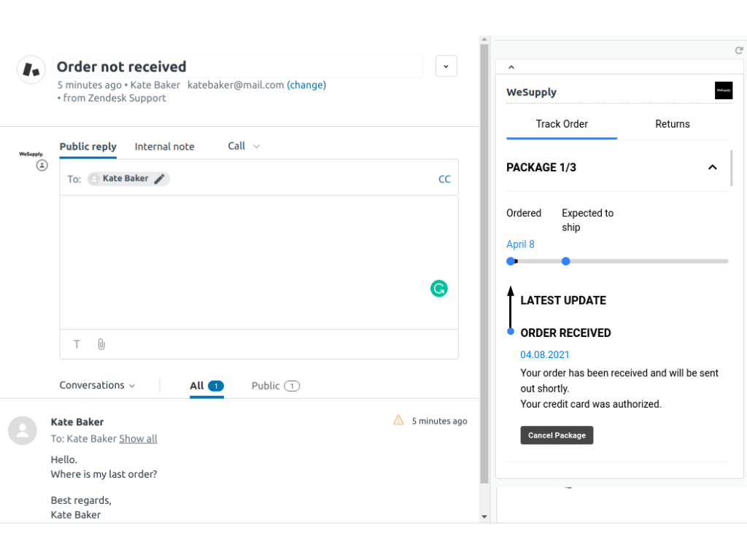Viewport: 747px width, 560px height.
Task: Collapse the WeSupply app panel
Action: click(511, 67)
